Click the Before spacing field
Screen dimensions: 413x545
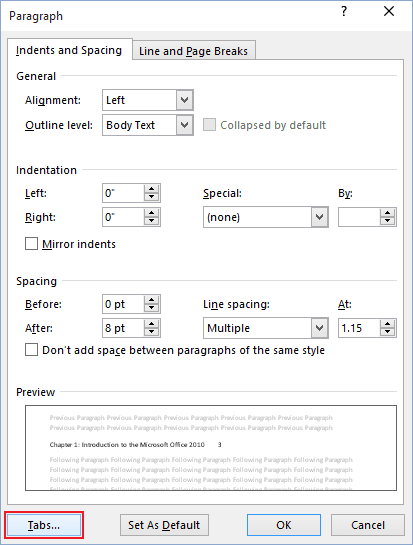[123, 304]
